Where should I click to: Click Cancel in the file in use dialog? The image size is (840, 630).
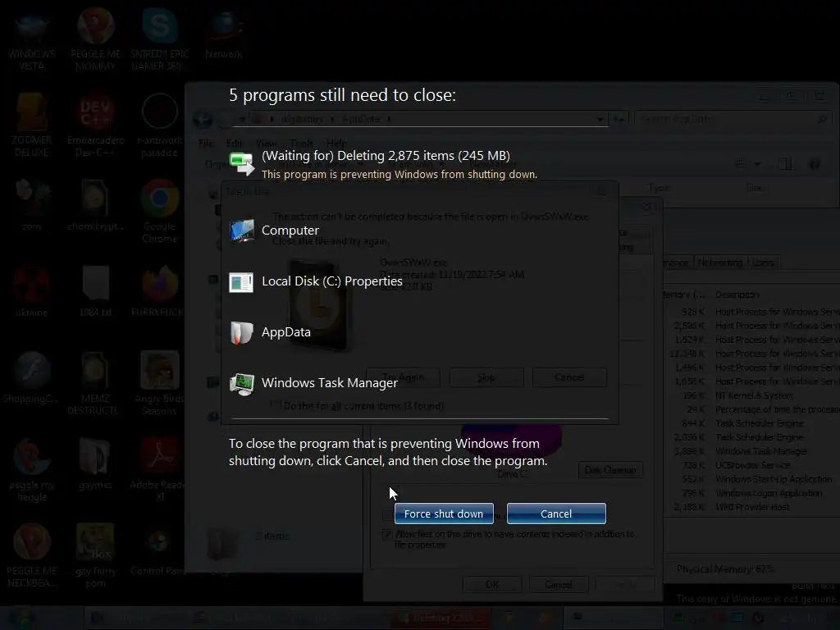569,377
